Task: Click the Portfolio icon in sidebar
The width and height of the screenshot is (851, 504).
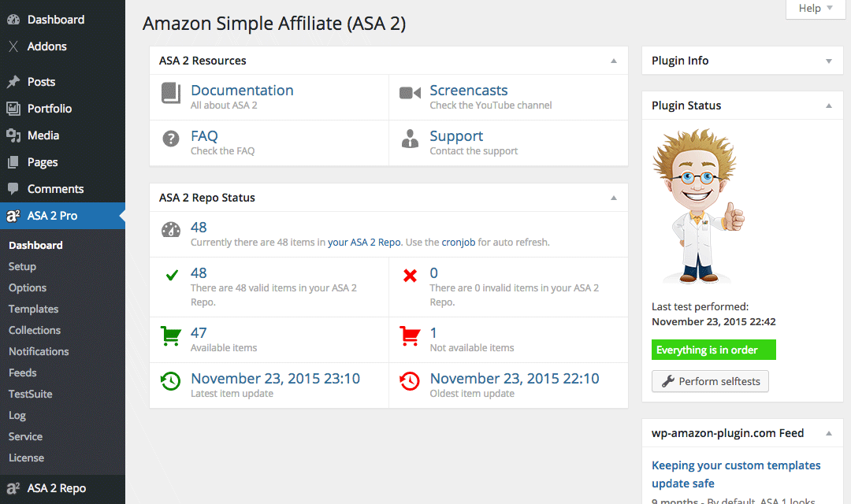Action: pyautogui.click(x=13, y=109)
